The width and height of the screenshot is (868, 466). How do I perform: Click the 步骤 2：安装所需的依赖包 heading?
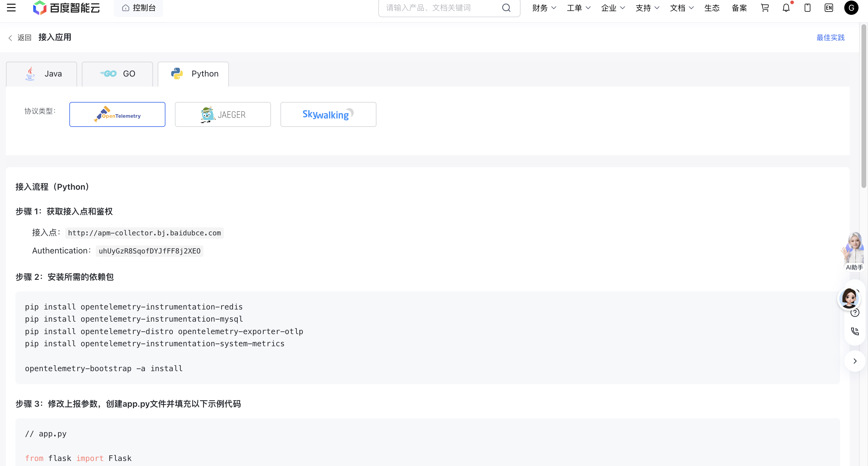[65, 277]
